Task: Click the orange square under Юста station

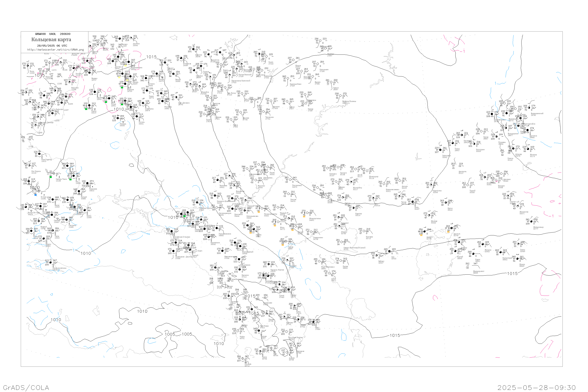Action: pos(275,226)
